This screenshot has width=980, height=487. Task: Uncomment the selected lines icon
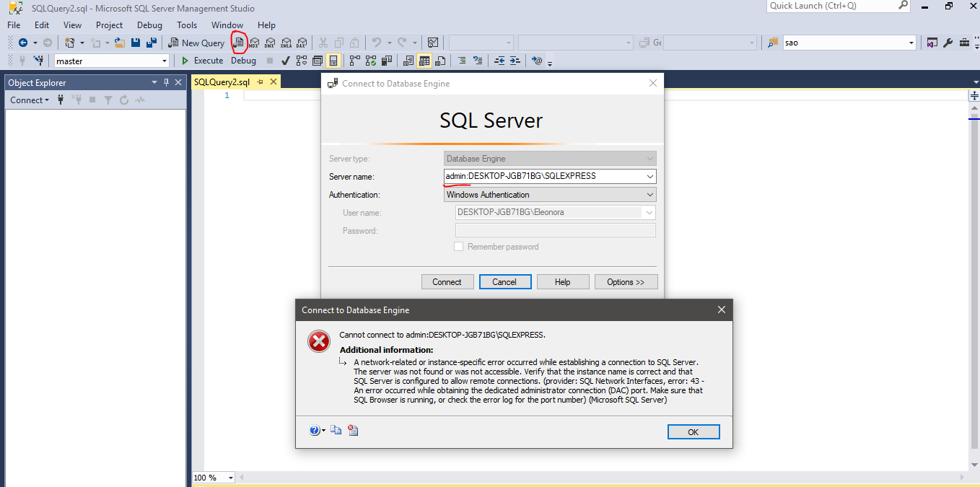pyautogui.click(x=477, y=61)
